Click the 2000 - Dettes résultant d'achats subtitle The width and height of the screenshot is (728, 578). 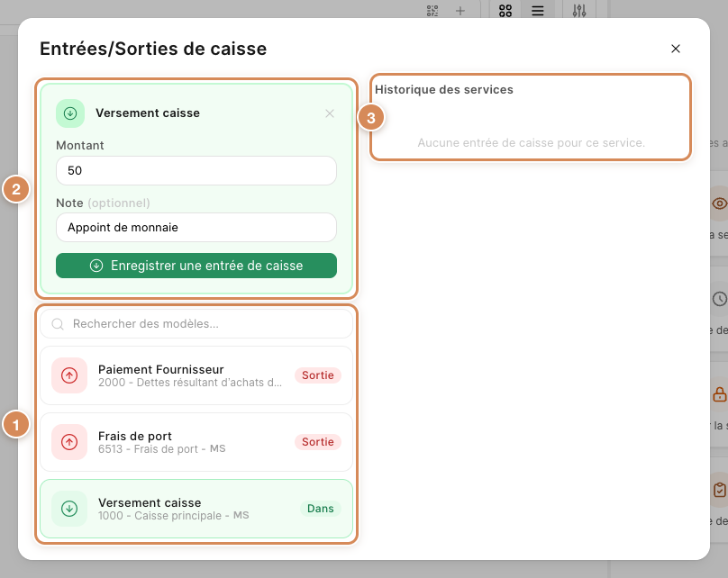[190, 383]
